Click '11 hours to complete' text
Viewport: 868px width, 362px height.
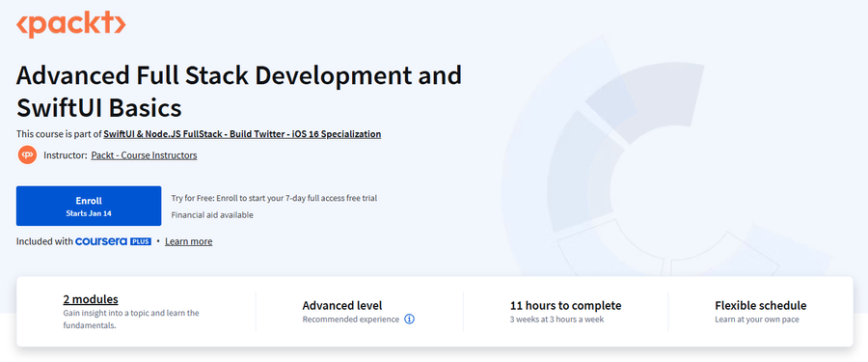(x=566, y=305)
